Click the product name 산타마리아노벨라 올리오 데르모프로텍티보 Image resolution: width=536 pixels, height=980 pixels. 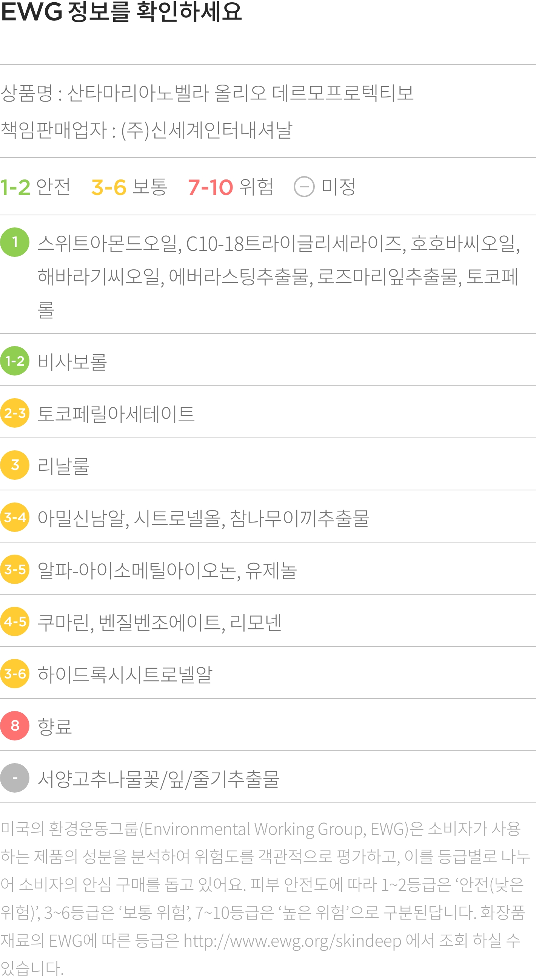[240, 93]
